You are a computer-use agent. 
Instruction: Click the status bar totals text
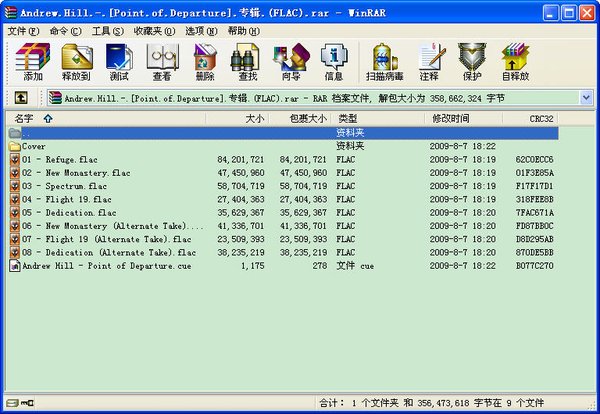tap(432, 403)
